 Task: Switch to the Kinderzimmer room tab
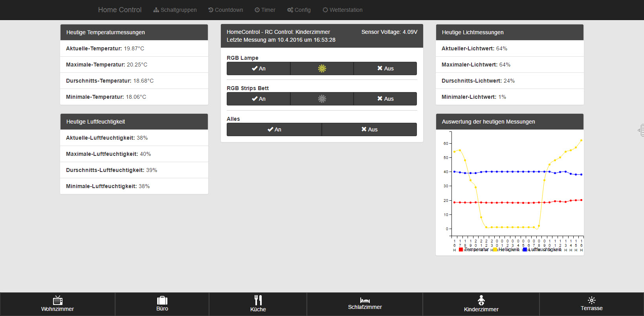481,304
